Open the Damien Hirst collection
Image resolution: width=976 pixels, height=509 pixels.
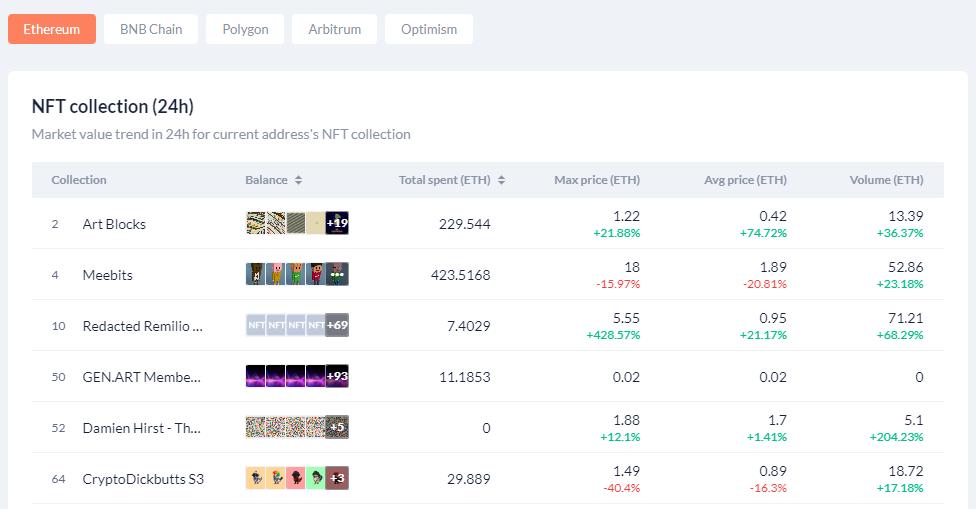(x=141, y=428)
